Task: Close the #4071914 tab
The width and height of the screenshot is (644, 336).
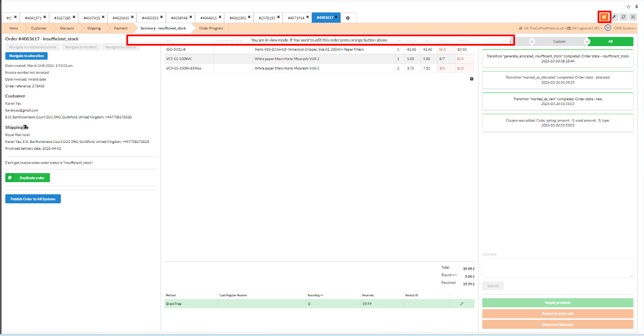Action: point(308,17)
